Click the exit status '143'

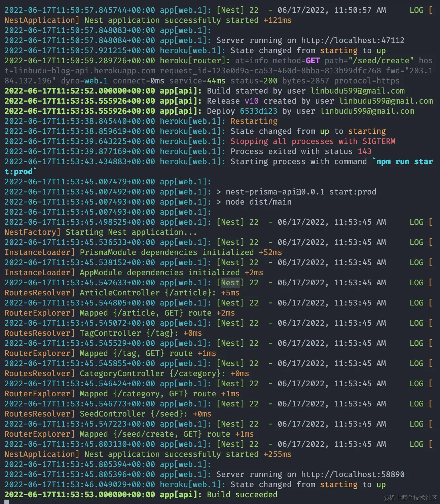365,151
